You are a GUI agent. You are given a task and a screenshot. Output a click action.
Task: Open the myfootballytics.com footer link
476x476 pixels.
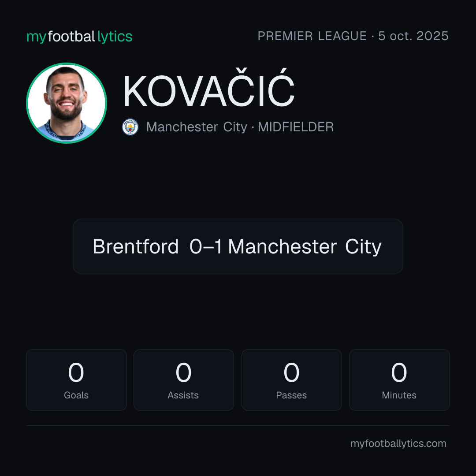[x=398, y=443]
